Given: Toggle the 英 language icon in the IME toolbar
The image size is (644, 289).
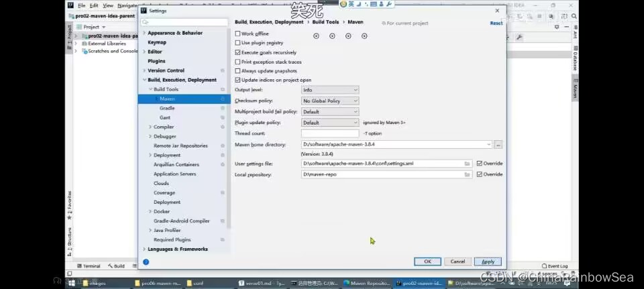Looking at the screenshot, I should [x=351, y=4].
